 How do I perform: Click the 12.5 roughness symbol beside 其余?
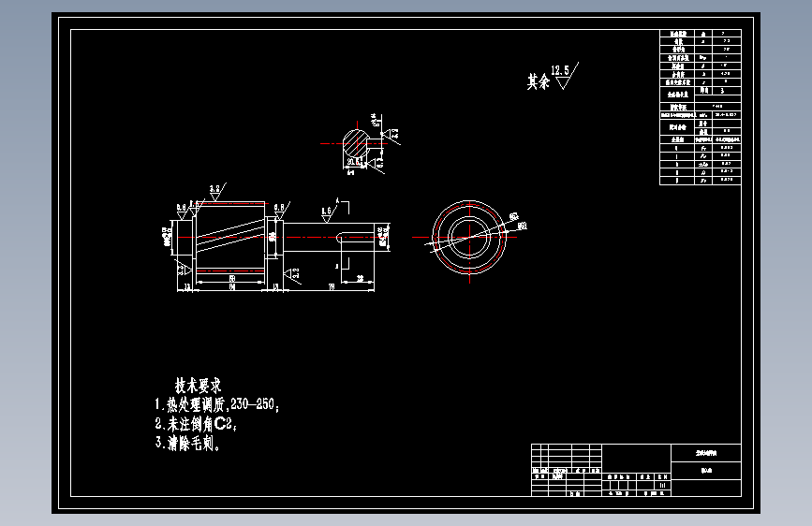565,76
